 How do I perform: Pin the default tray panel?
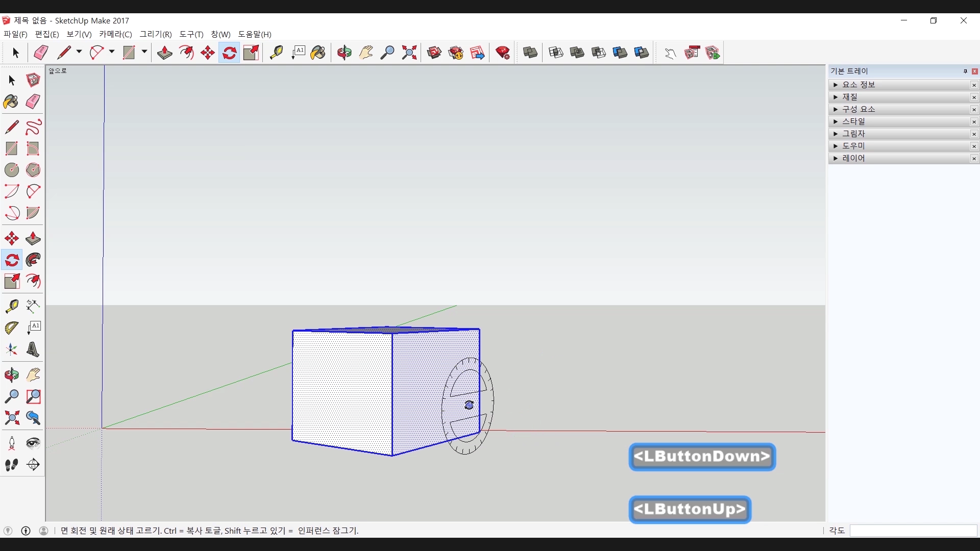tap(965, 71)
